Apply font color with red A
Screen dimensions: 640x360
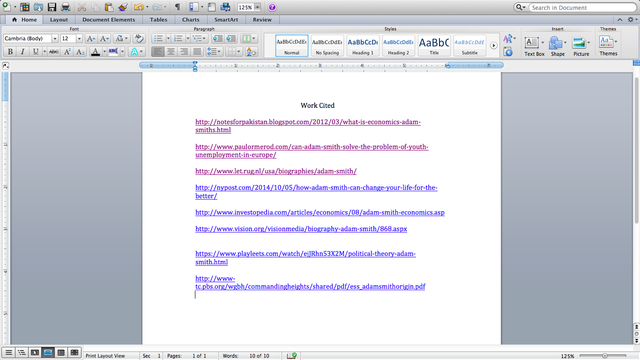pos(95,51)
